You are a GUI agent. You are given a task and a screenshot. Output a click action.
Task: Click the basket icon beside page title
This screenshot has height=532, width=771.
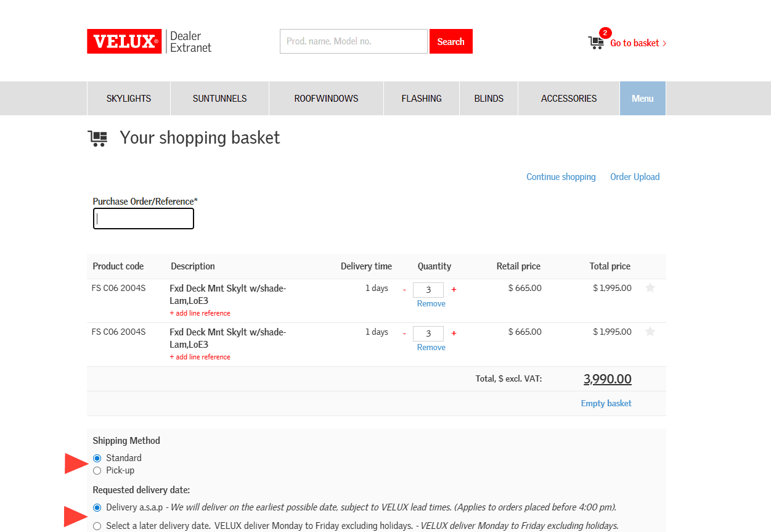[x=98, y=138]
